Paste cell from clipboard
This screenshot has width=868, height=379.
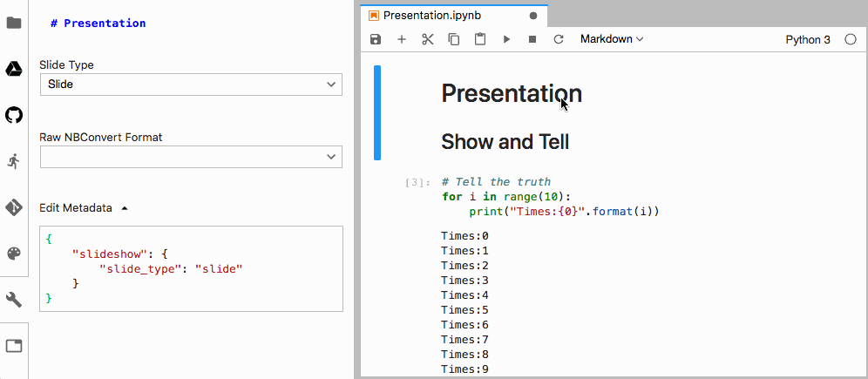coord(480,39)
